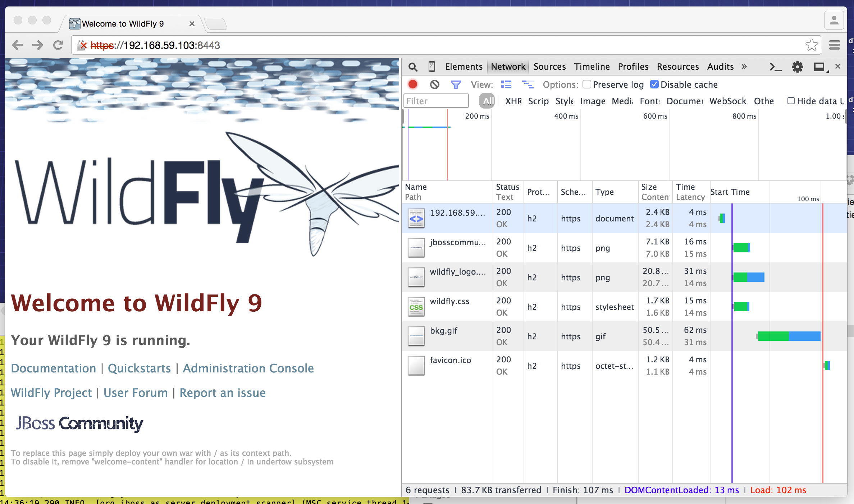This screenshot has height=504, width=854.
Task: Open DevTools settings gear icon
Action: click(x=797, y=67)
